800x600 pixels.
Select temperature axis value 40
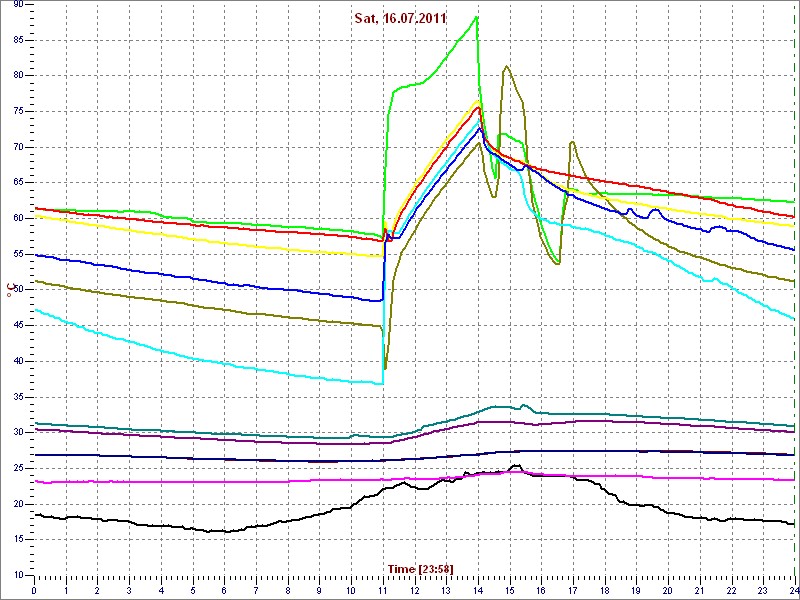pos(18,361)
